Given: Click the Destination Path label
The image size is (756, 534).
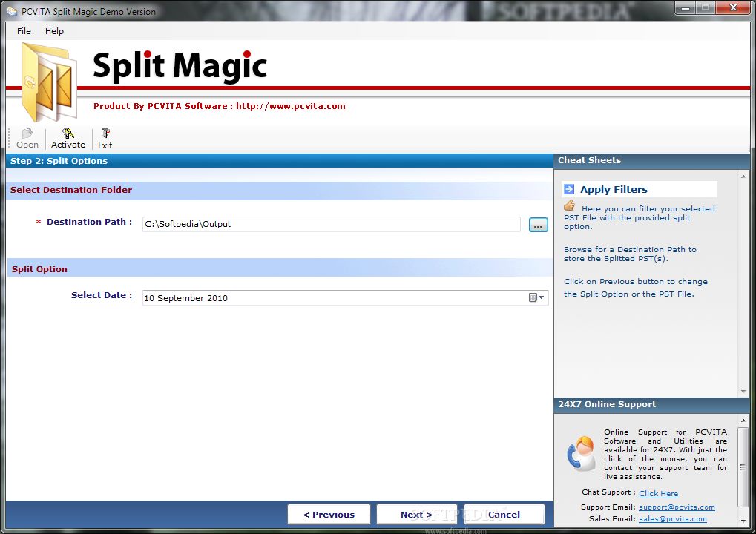Looking at the screenshot, I should tap(89, 222).
